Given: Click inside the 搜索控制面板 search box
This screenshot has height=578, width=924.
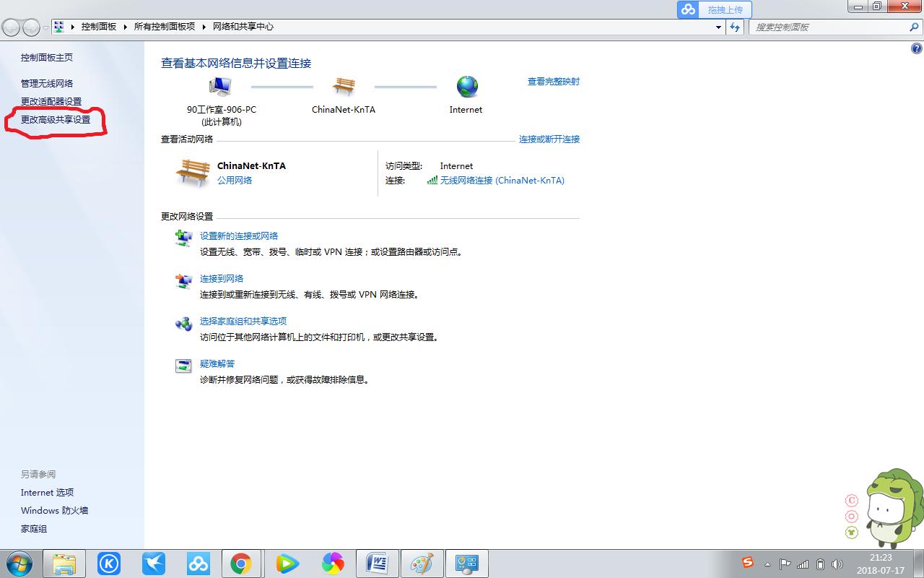Looking at the screenshot, I should [830, 27].
